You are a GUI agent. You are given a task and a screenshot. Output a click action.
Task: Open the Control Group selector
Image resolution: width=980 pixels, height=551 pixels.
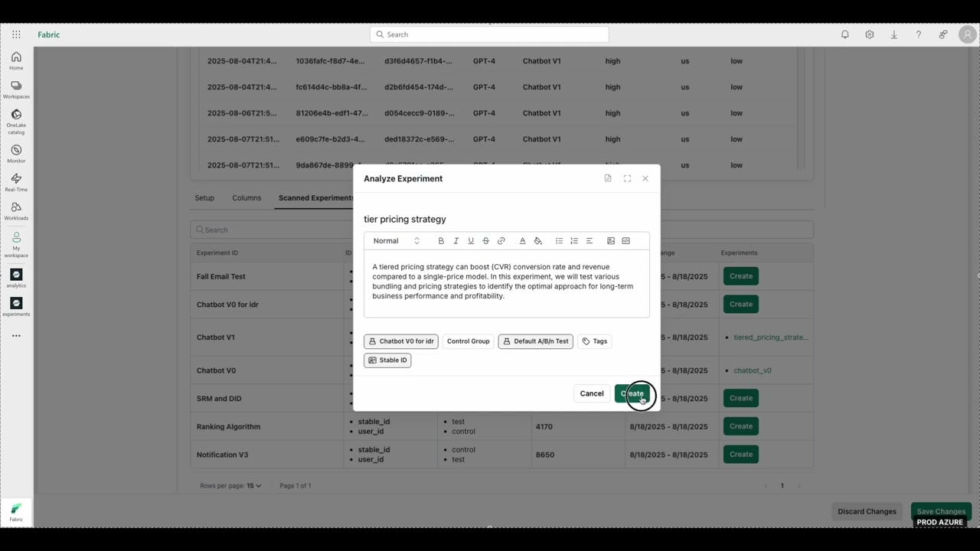click(468, 341)
